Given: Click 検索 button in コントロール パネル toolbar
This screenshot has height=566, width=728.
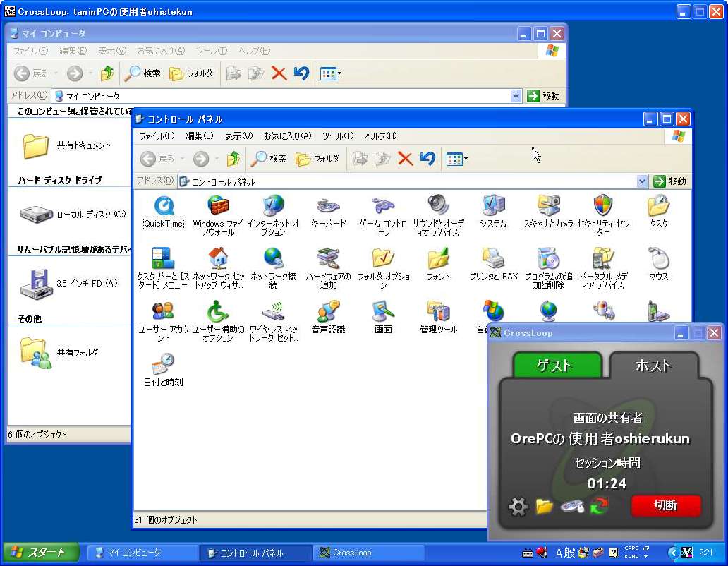Looking at the screenshot, I should click(x=269, y=159).
